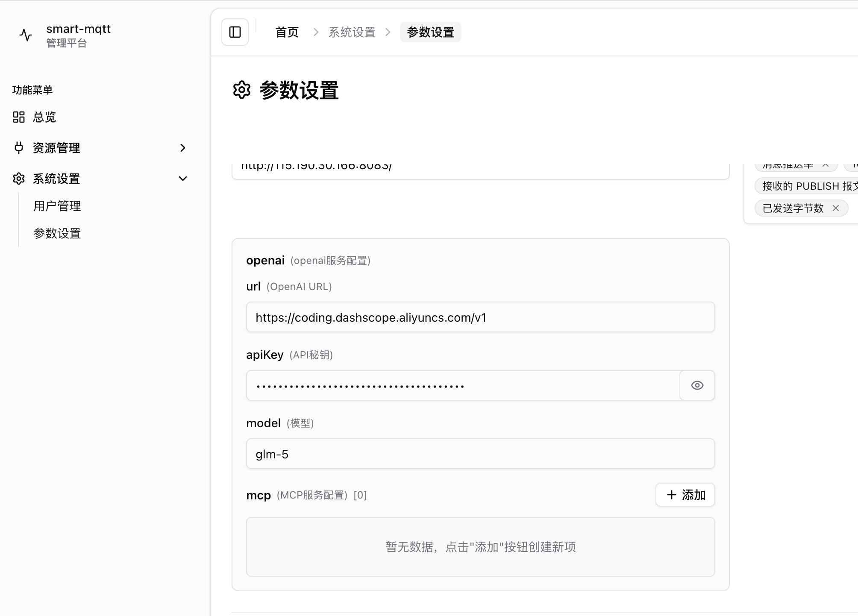This screenshot has width=858, height=616.
Task: Click the smart-mqtt pulse logo icon
Action: (26, 35)
